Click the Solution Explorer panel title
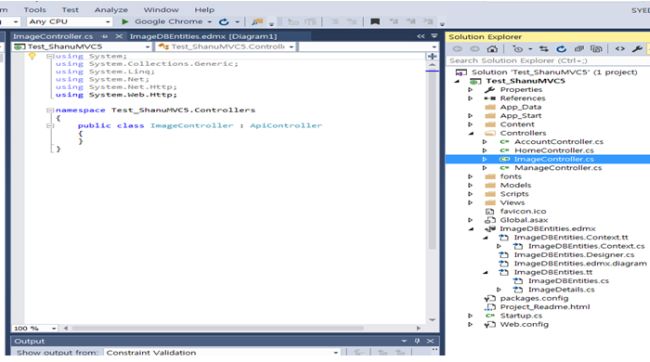The width and height of the screenshot is (650, 362). 485,37
